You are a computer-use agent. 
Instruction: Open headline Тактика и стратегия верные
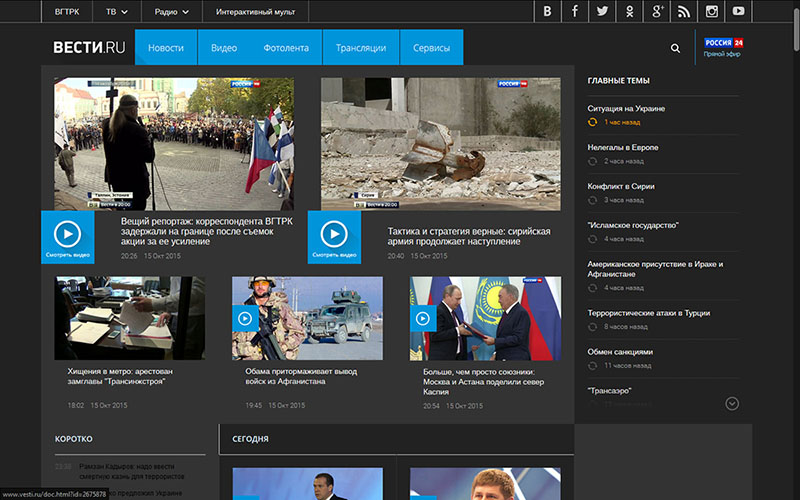[469, 236]
